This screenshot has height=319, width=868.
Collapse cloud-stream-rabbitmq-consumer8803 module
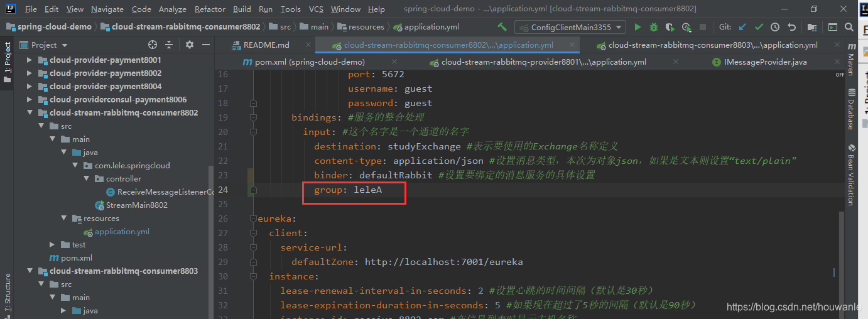(x=30, y=271)
